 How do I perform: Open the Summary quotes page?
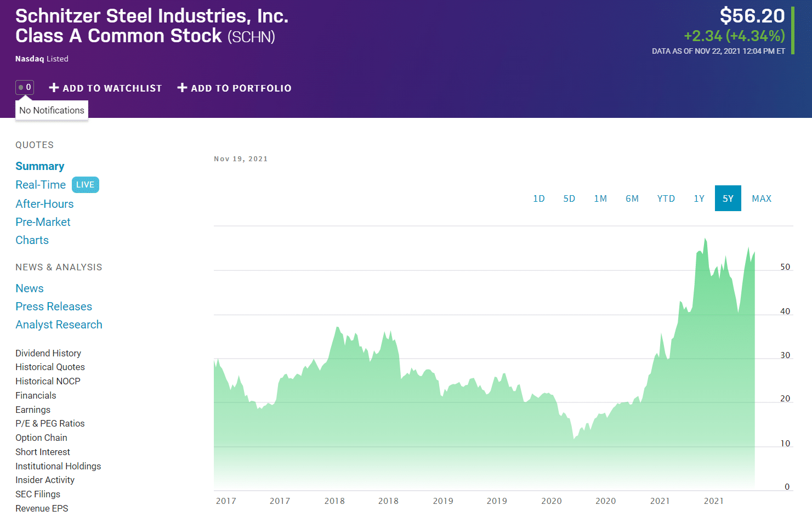pos(40,166)
